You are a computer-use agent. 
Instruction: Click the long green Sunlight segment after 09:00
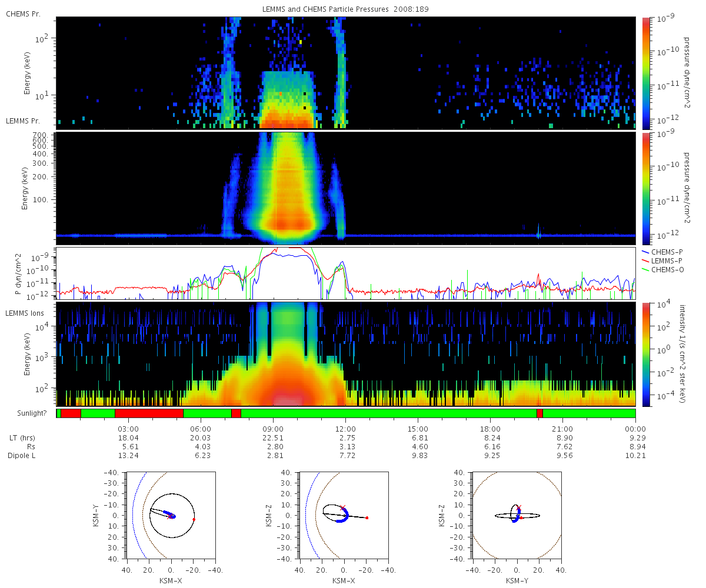click(389, 413)
